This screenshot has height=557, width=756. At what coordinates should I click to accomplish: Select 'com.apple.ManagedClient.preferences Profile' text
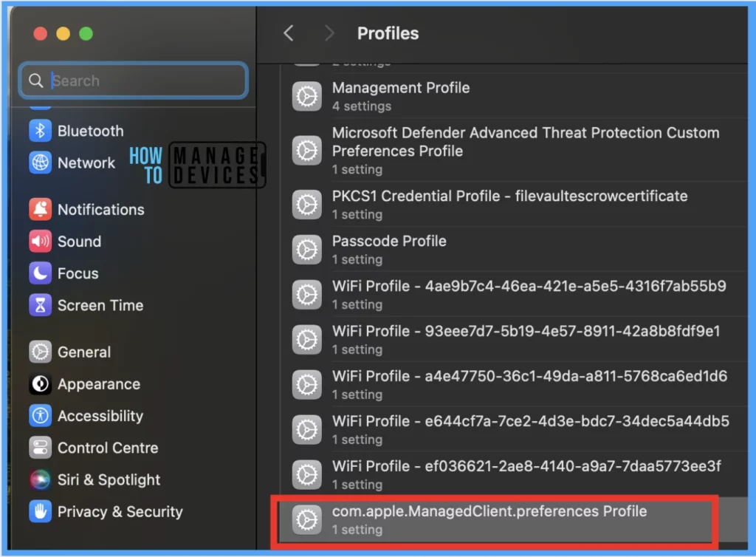pyautogui.click(x=489, y=511)
